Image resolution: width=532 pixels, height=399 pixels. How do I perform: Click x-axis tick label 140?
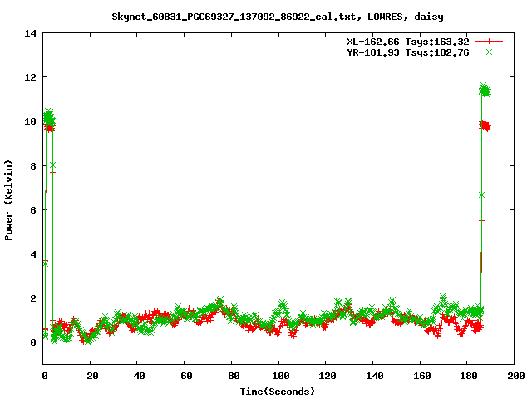click(375, 376)
